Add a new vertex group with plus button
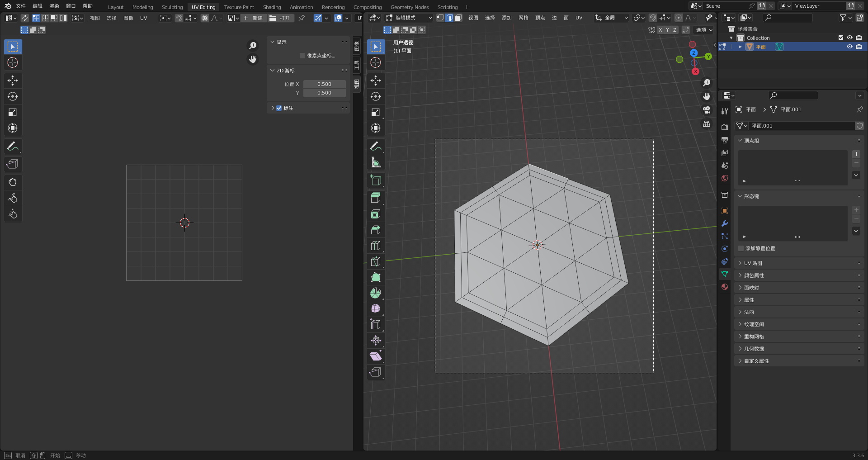The height and width of the screenshot is (460, 868). pyautogui.click(x=856, y=154)
